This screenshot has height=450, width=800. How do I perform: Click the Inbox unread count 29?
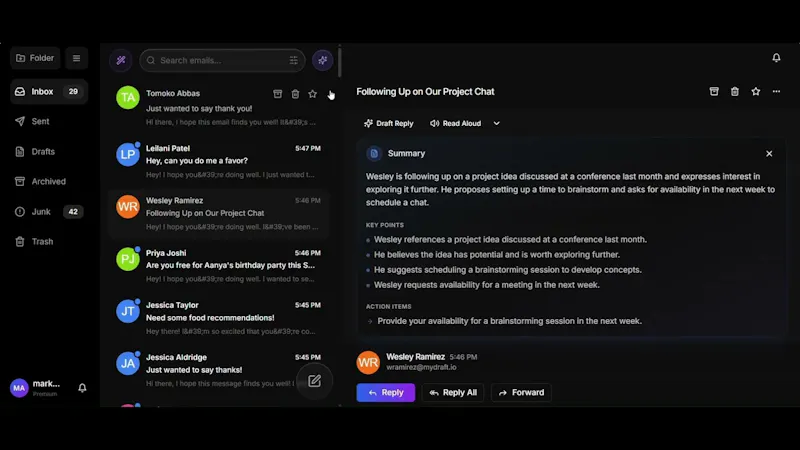(73, 92)
